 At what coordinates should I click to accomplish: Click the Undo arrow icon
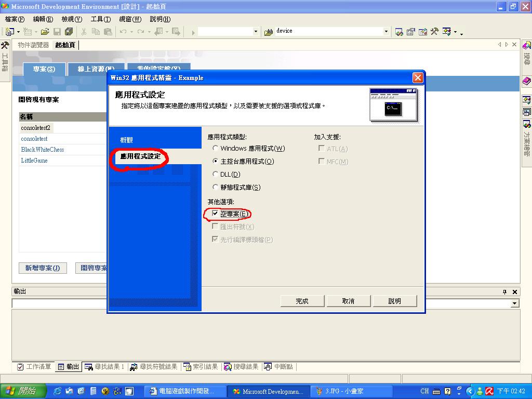[123, 32]
